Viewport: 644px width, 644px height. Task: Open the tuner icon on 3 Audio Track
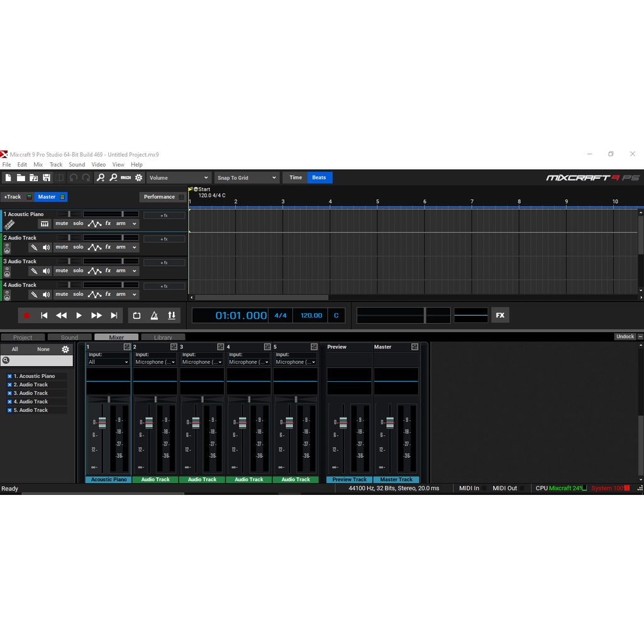pos(34,271)
